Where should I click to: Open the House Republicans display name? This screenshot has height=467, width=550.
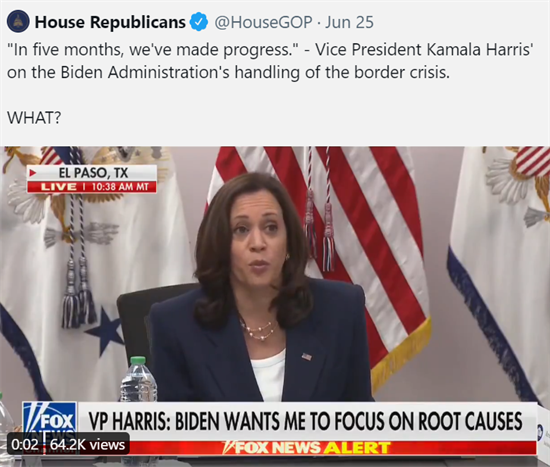click(x=110, y=22)
